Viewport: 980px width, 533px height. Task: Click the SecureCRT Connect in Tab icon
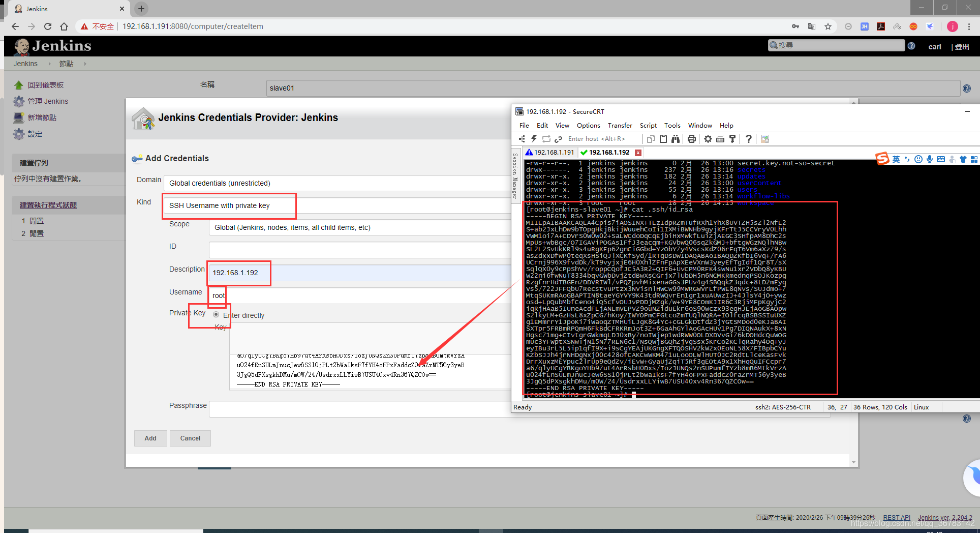546,139
